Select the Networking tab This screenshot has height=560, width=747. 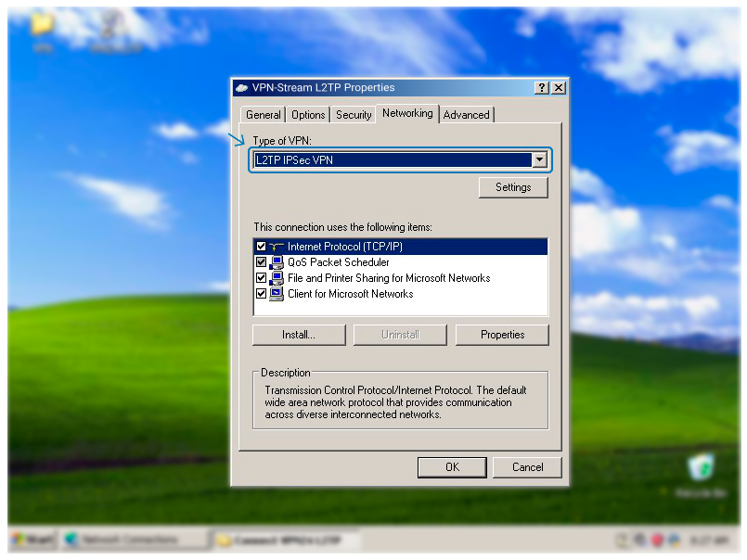(407, 113)
